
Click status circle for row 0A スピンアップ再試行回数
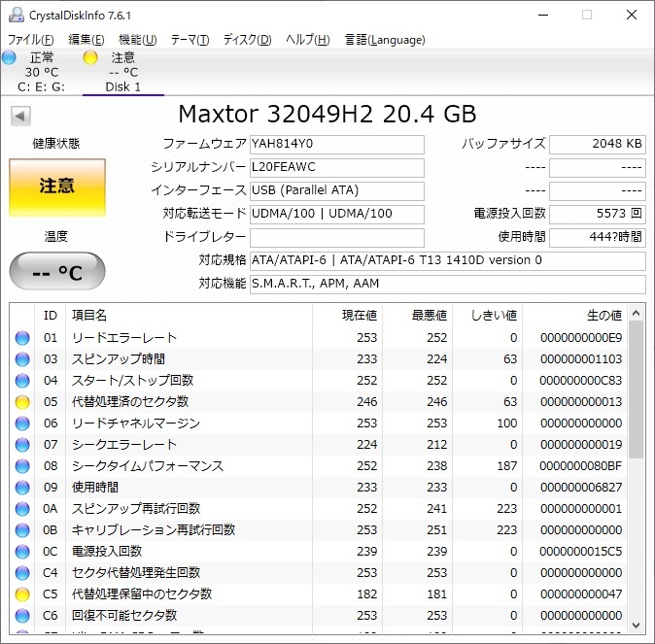(x=22, y=509)
